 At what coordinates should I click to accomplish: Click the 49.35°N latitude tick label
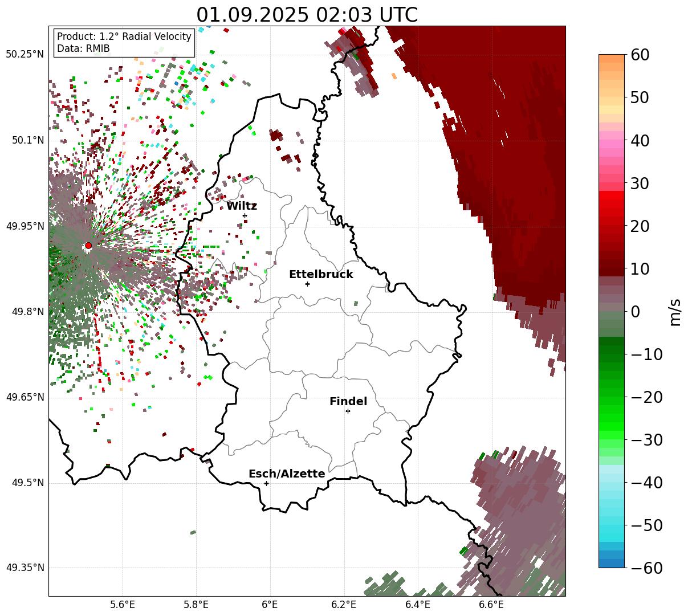tap(25, 568)
